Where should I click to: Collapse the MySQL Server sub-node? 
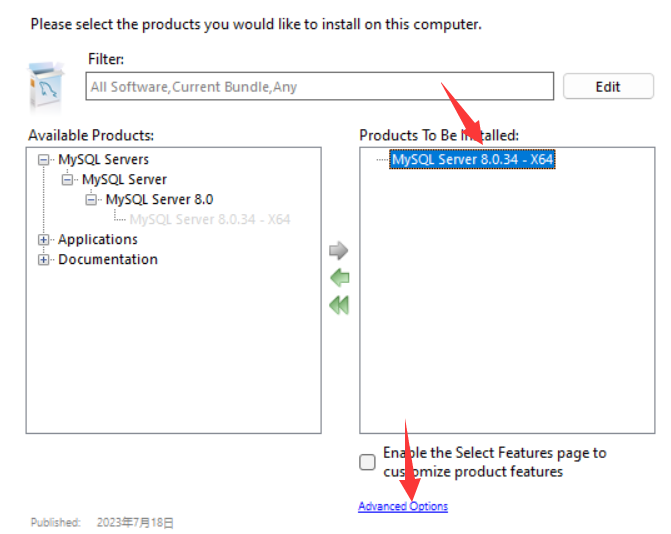coord(67,180)
